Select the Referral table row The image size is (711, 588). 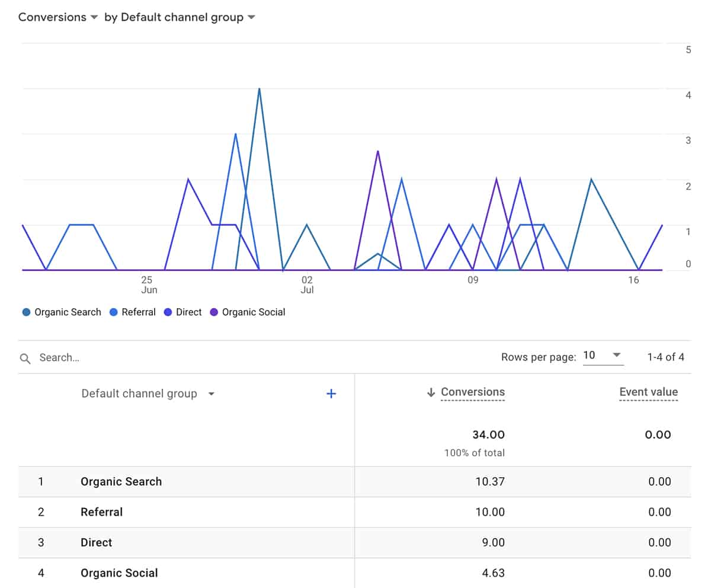[101, 512]
